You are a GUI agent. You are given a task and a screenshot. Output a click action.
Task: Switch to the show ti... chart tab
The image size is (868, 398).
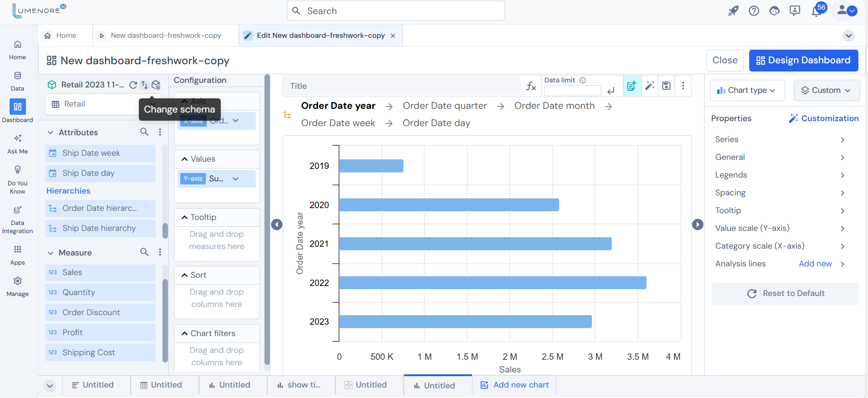(301, 385)
